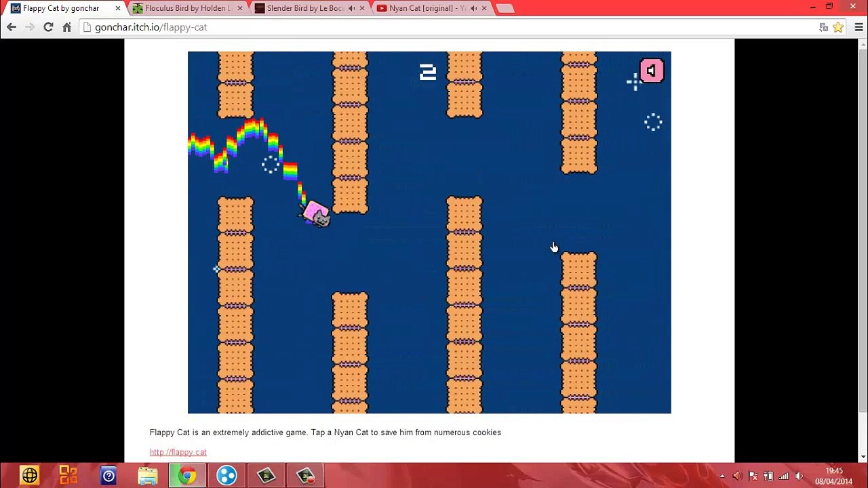868x488 pixels.
Task: Click the Flappy Cat tab favicon
Action: point(16,8)
